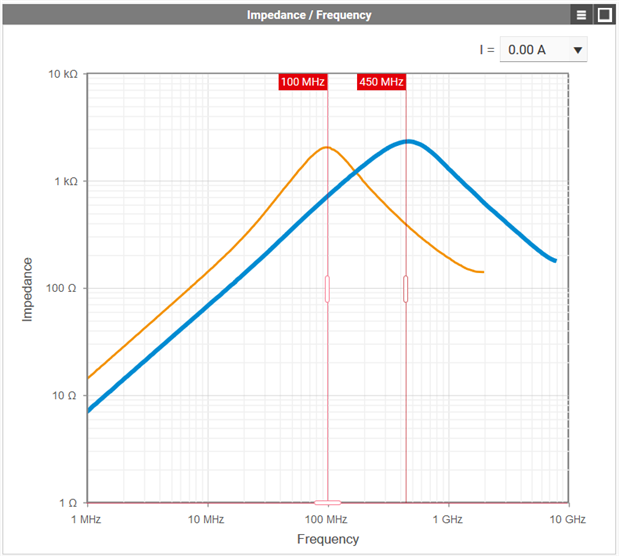Click the 10 kΩ axis label
This screenshot has width=619, height=556.
(63, 74)
